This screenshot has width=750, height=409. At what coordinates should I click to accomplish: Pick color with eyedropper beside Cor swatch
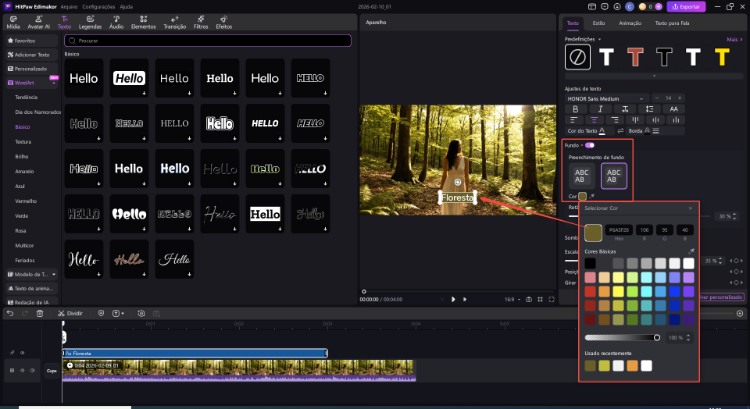[x=594, y=196]
